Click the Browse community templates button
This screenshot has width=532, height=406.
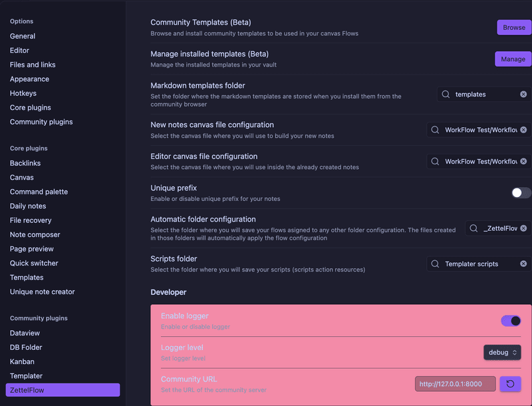click(513, 27)
